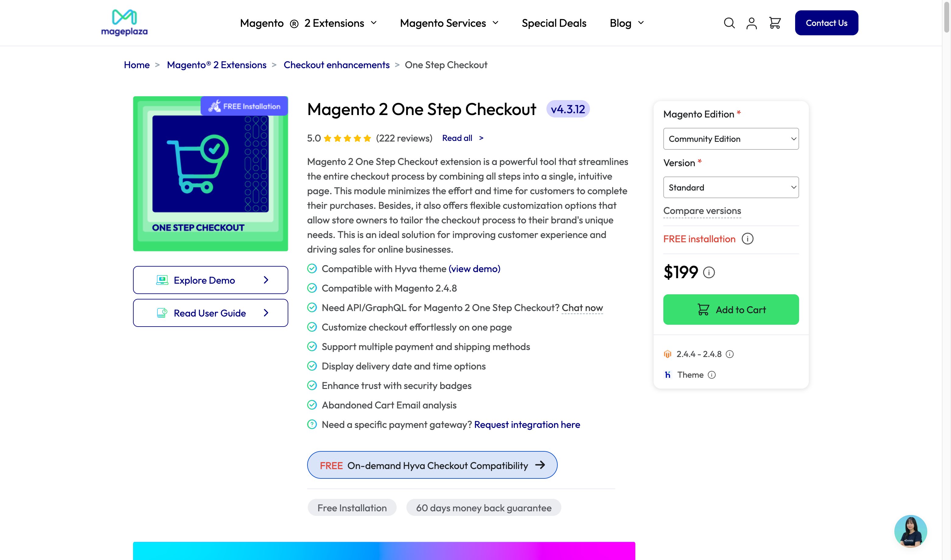This screenshot has height=560, width=951.
Task: Open the Version dropdown showing Standard
Action: pos(731,187)
